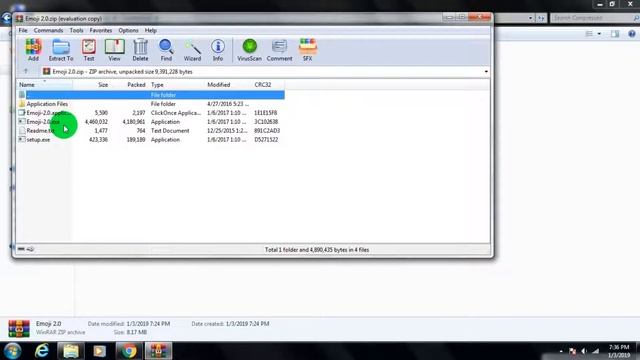Click the Explorer search box
The height and width of the screenshot is (360, 640).
594,18
